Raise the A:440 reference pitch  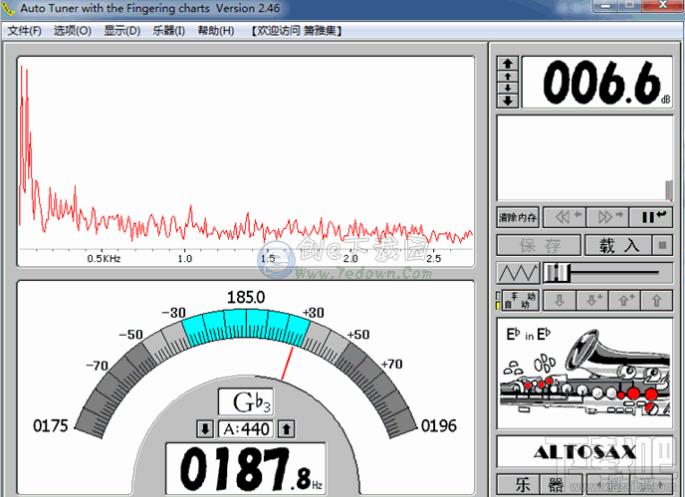pos(287,429)
